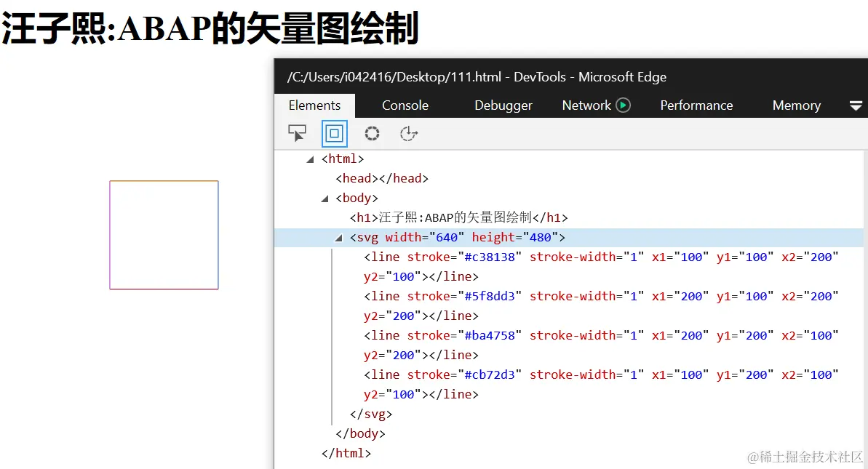Click the </html> closing tag
Image resolution: width=868 pixels, height=469 pixels.
(346, 453)
